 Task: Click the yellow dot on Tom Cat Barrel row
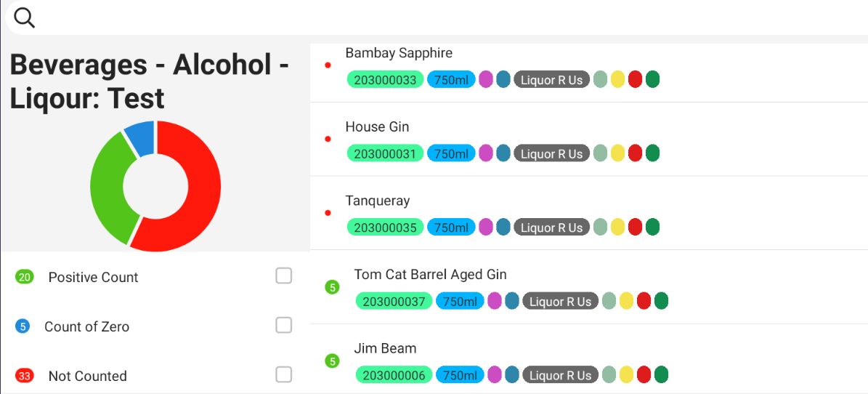click(626, 301)
